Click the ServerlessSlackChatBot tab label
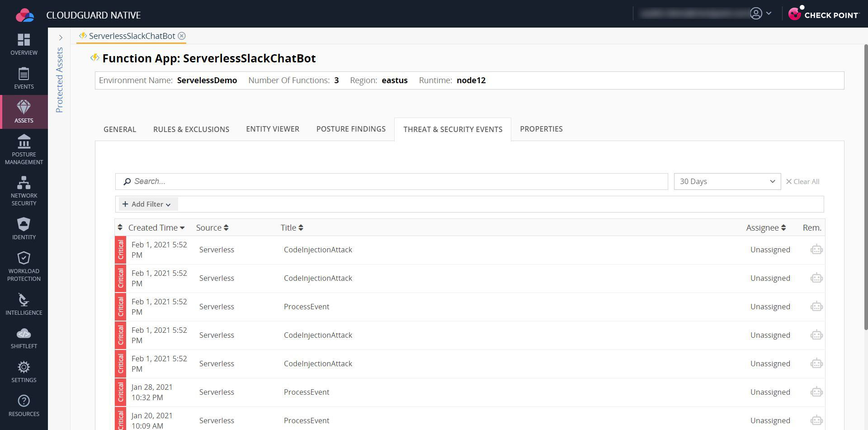Screen dimensions: 868x430 point(132,36)
